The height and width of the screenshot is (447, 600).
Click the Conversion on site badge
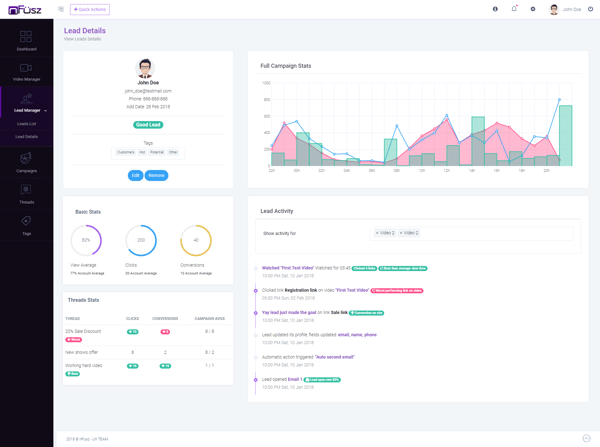pos(367,313)
